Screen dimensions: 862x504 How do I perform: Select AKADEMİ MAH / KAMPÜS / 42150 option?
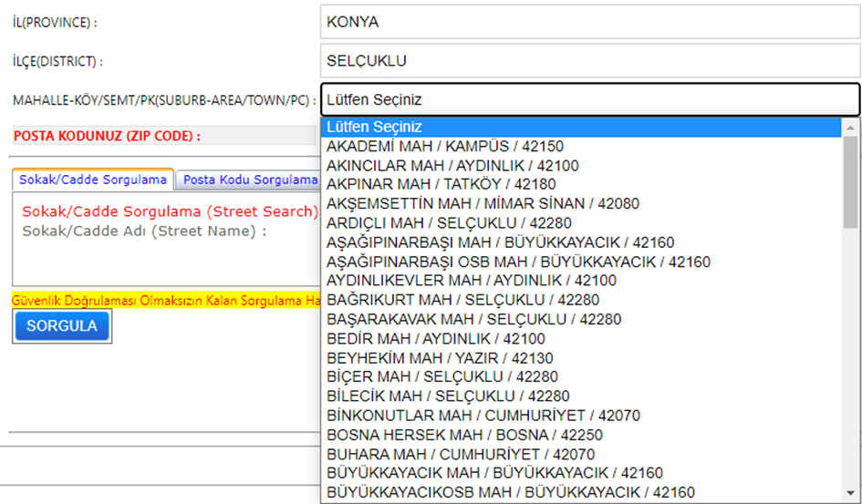pyautogui.click(x=445, y=146)
